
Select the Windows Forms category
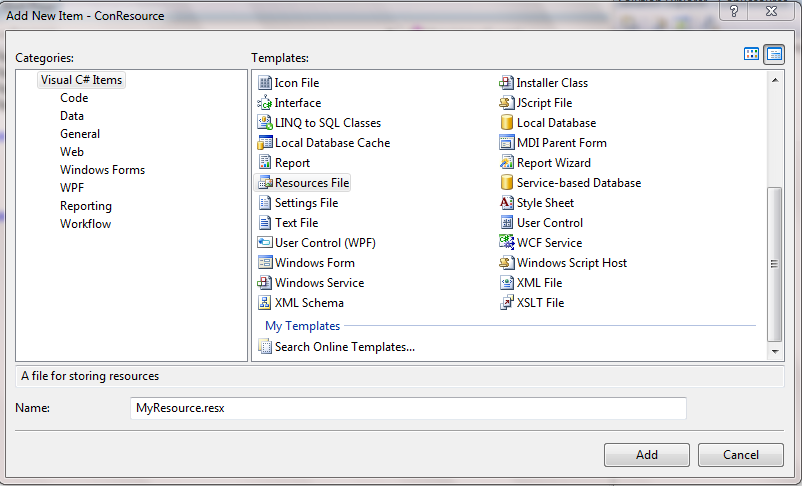click(x=102, y=169)
